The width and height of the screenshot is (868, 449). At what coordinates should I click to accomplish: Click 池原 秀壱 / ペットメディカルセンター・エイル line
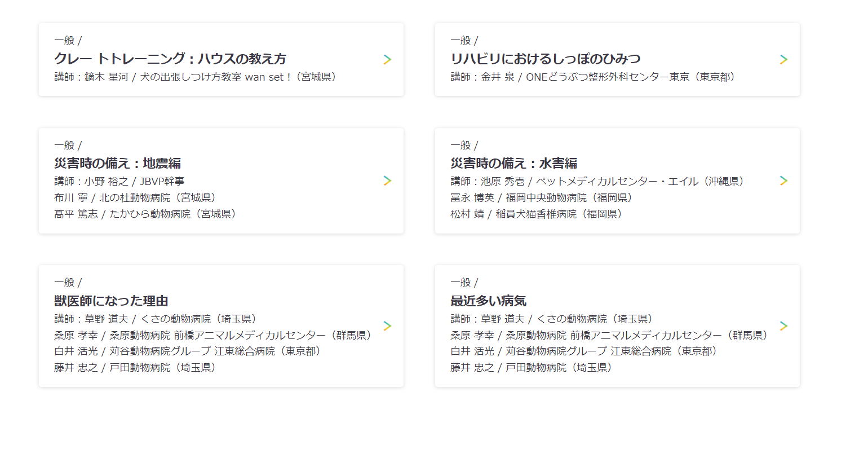pos(599,182)
